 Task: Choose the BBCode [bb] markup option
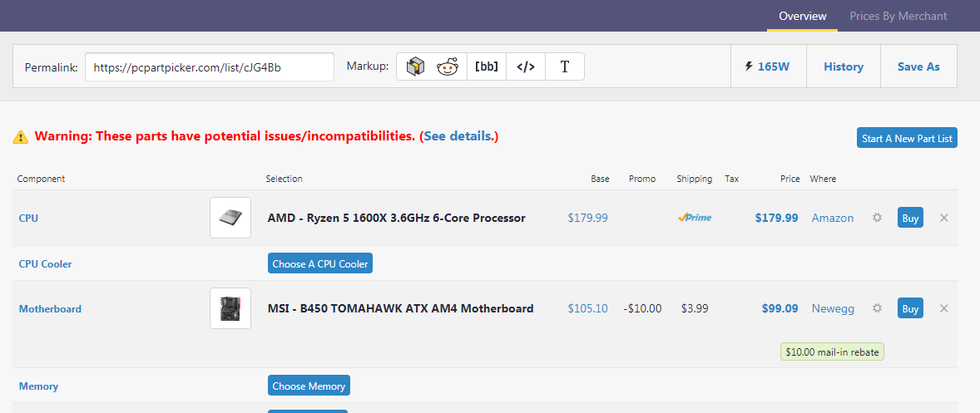(x=487, y=66)
